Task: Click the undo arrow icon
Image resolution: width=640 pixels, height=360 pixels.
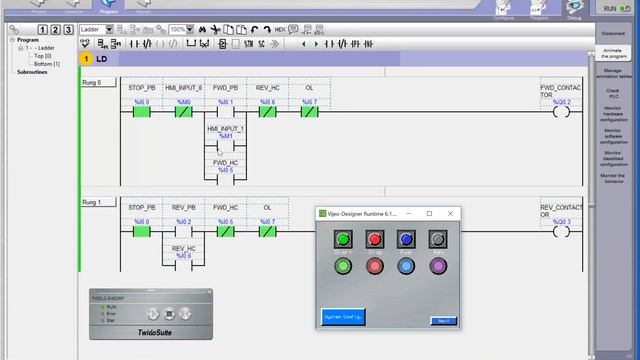Action: (x=254, y=30)
